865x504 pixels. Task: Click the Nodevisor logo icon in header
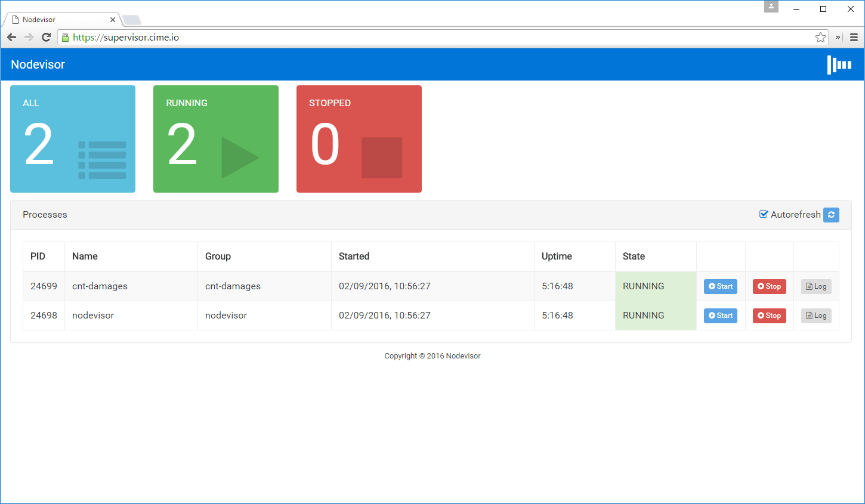point(839,65)
